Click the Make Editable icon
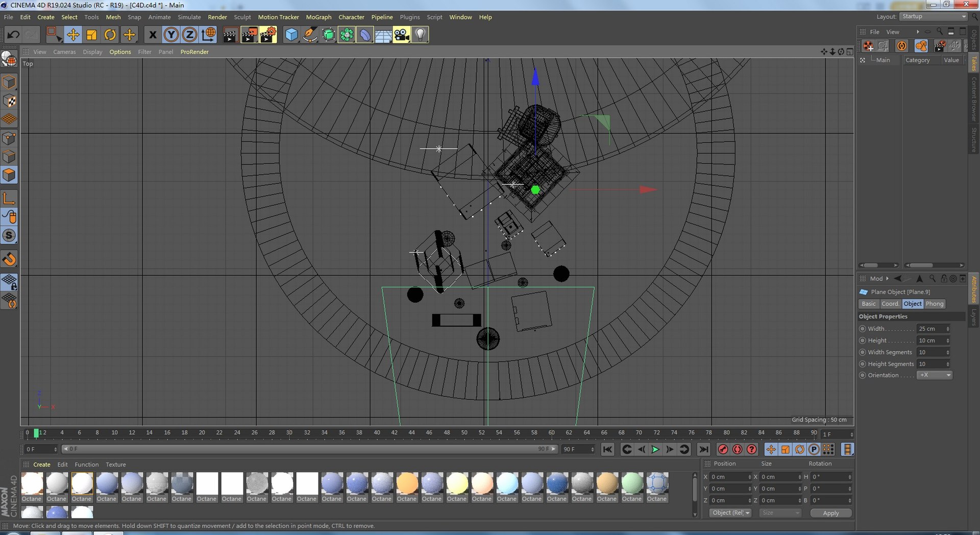Viewport: 980px width, 535px height. point(9,59)
